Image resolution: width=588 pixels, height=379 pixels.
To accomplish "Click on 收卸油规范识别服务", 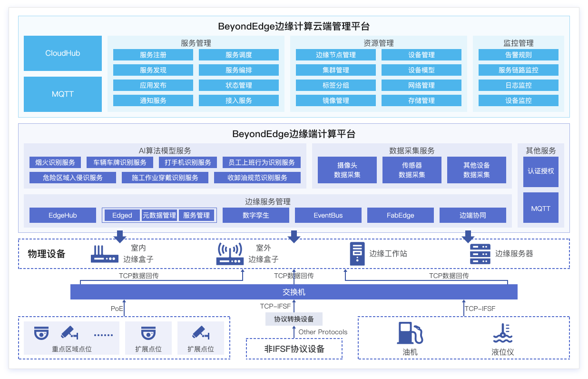I will coord(257,178).
